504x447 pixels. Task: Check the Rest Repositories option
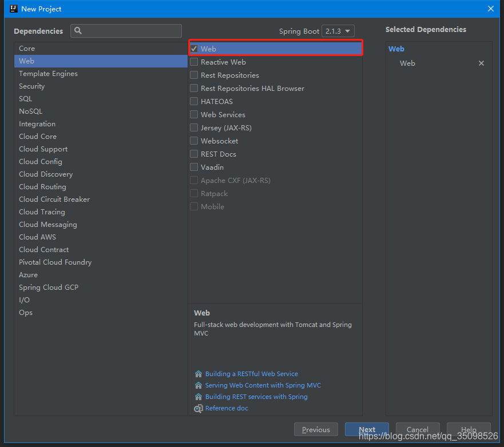click(194, 75)
